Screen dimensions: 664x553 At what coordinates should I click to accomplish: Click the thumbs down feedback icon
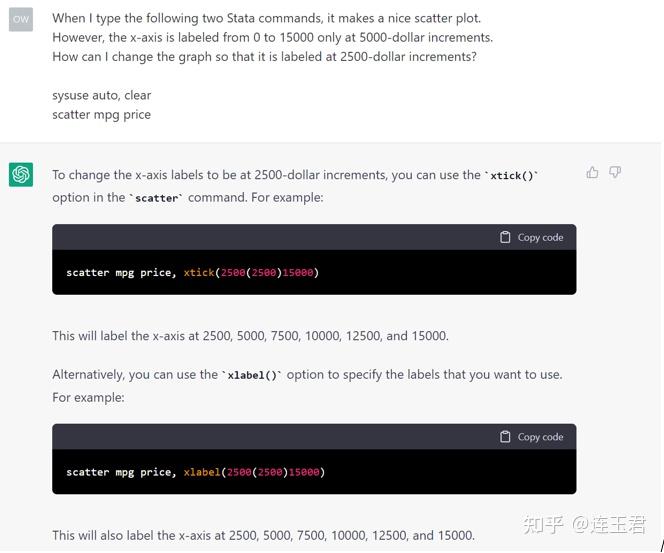(615, 172)
